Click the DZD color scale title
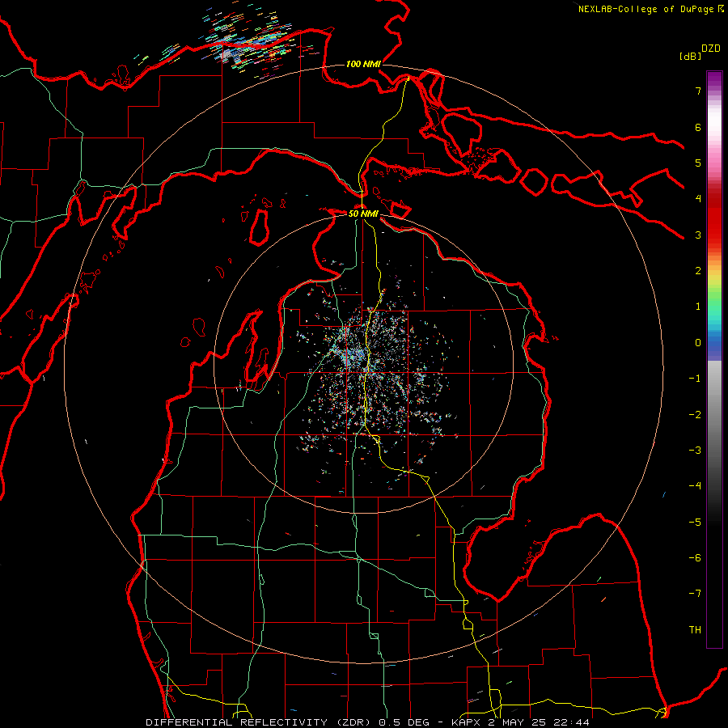 pos(711,49)
